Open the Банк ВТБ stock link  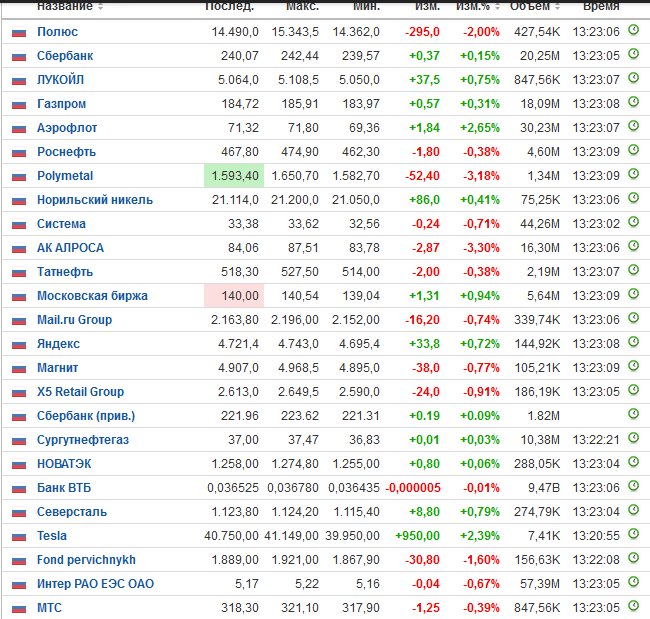click(64, 488)
